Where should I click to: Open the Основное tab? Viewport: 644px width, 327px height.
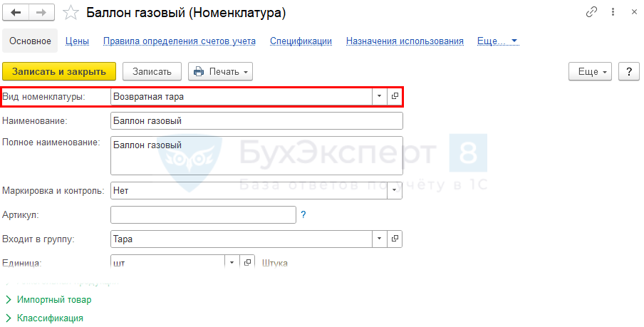30,41
